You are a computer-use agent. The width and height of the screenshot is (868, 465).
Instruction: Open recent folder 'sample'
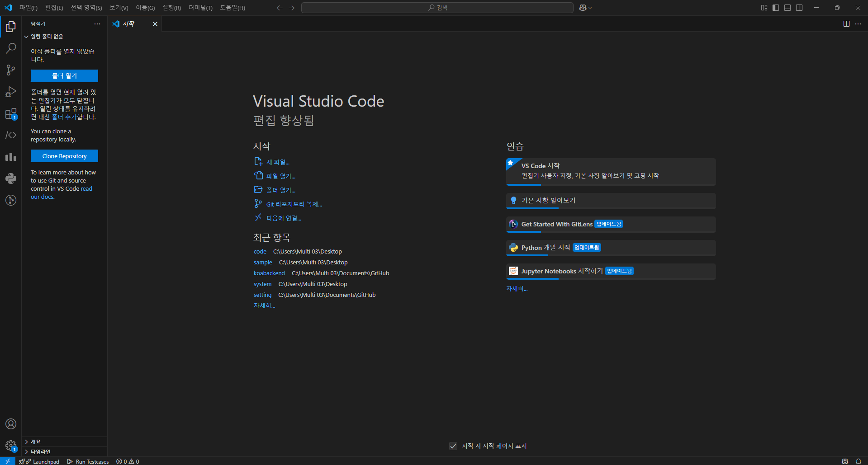(x=263, y=263)
